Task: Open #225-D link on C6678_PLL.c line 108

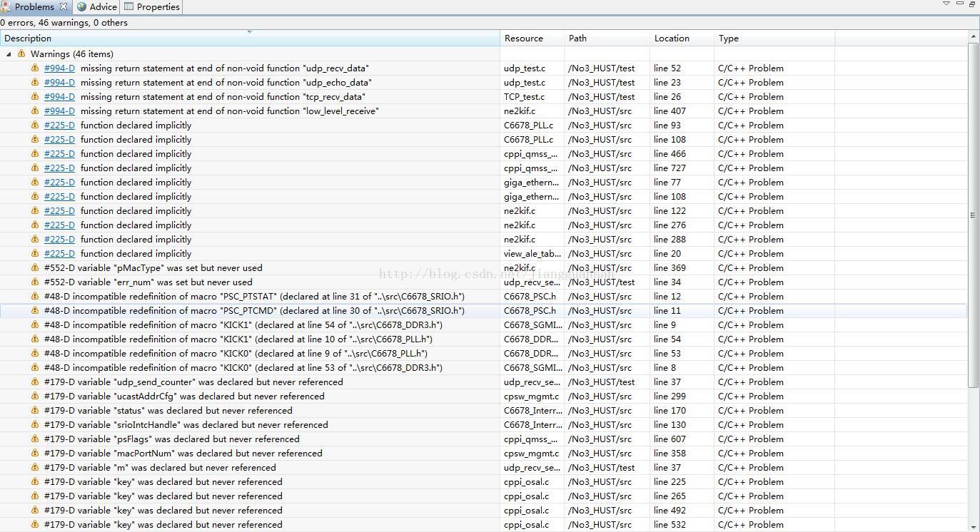Action: pos(59,140)
